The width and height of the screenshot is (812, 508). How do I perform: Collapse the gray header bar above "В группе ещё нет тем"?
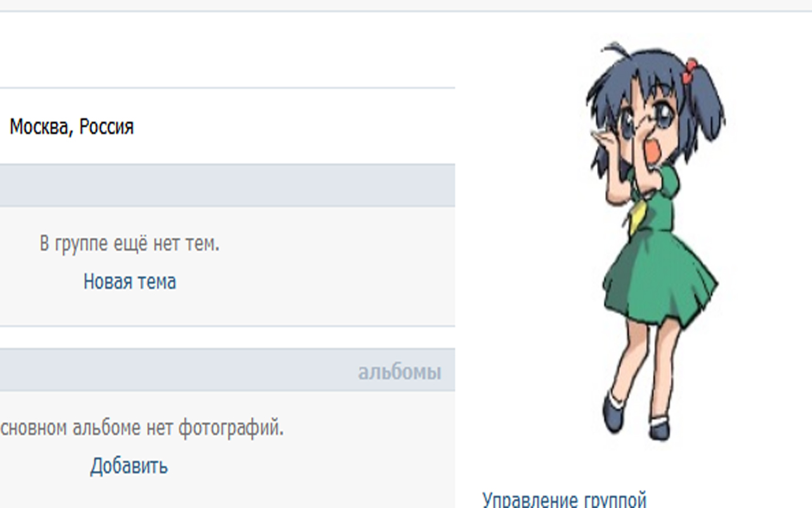coord(227,185)
